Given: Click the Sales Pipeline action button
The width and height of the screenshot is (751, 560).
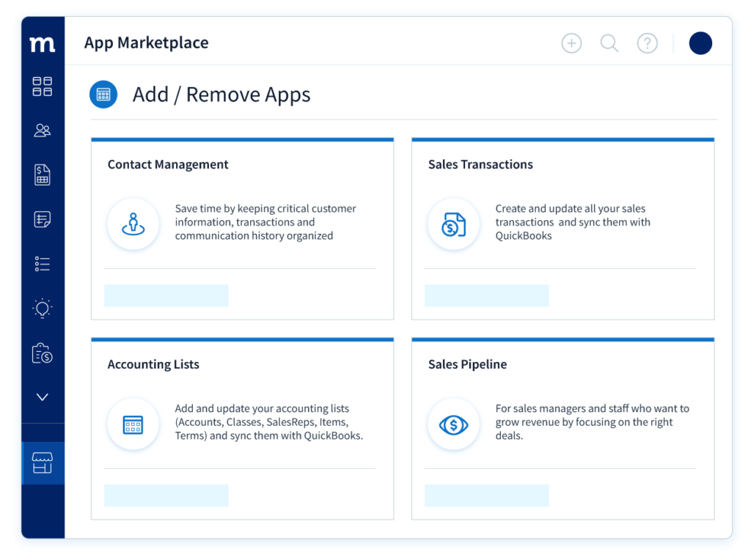Looking at the screenshot, I should click(487, 495).
